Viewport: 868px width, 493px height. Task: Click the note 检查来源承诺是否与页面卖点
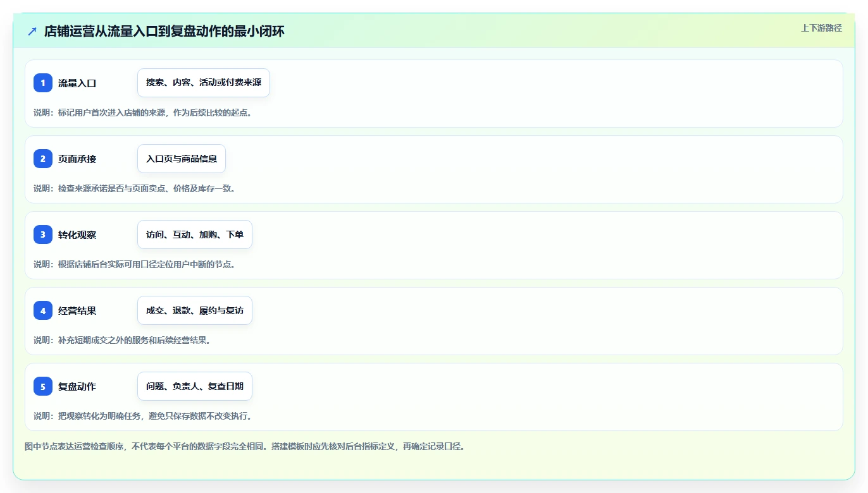(112, 188)
